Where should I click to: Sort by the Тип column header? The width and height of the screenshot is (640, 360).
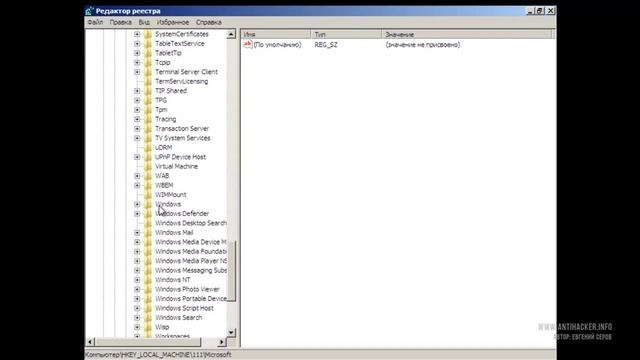pos(346,34)
